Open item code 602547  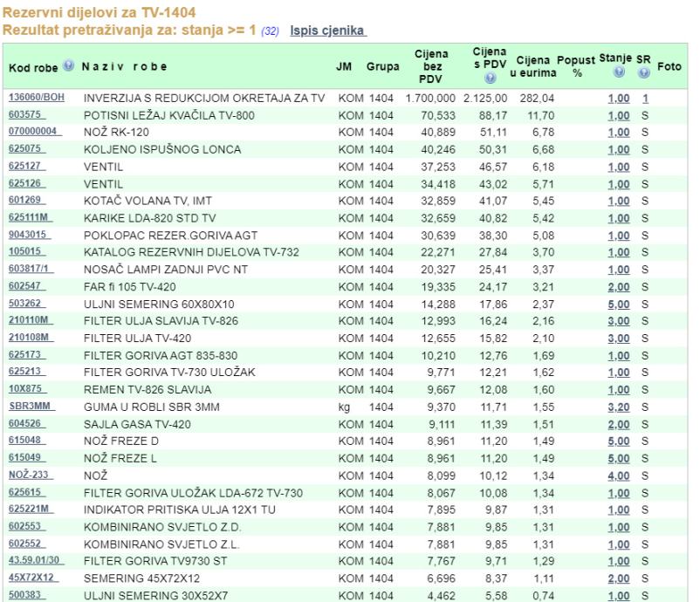pyautogui.click(x=26, y=285)
